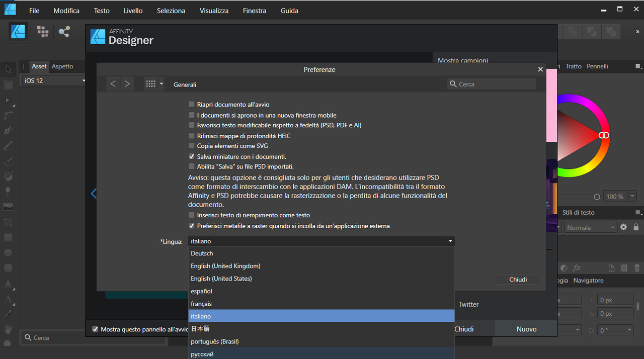Switch to the Aspetto tab

62,66
